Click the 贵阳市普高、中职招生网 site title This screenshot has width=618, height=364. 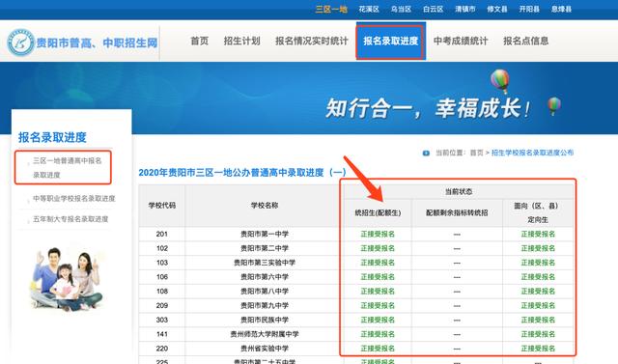(97, 42)
